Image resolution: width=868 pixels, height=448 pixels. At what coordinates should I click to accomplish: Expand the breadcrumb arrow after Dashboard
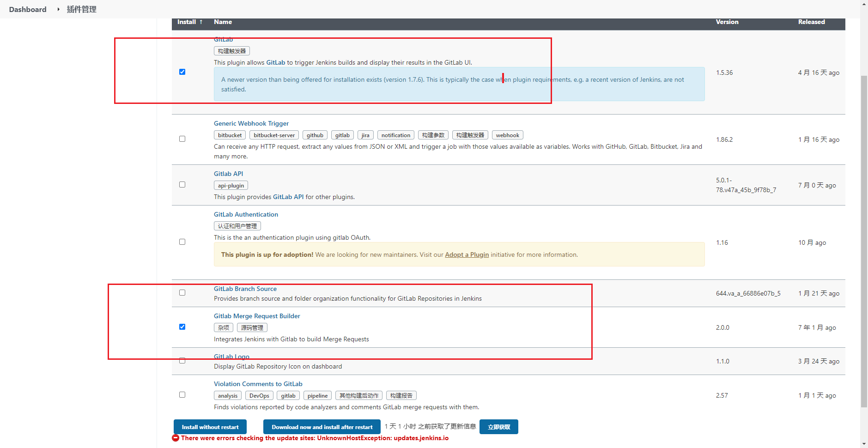(58, 9)
